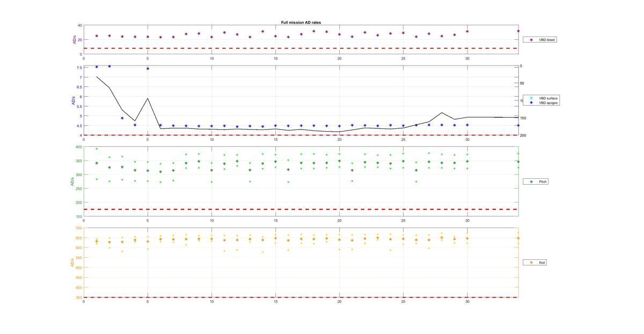Image resolution: width=644 pixels, height=334 pixels.
Task: Click the blue VBD apogee legend marker
Action: 531,103
